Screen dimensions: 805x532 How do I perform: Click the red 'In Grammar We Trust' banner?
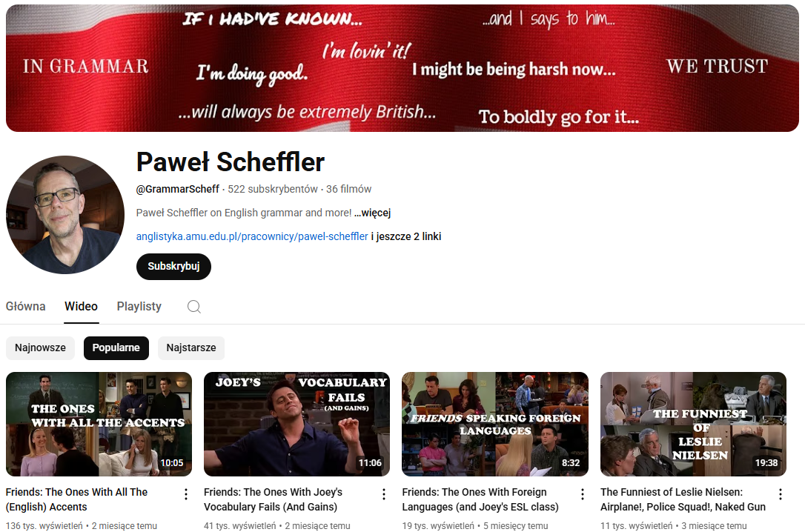pos(402,68)
